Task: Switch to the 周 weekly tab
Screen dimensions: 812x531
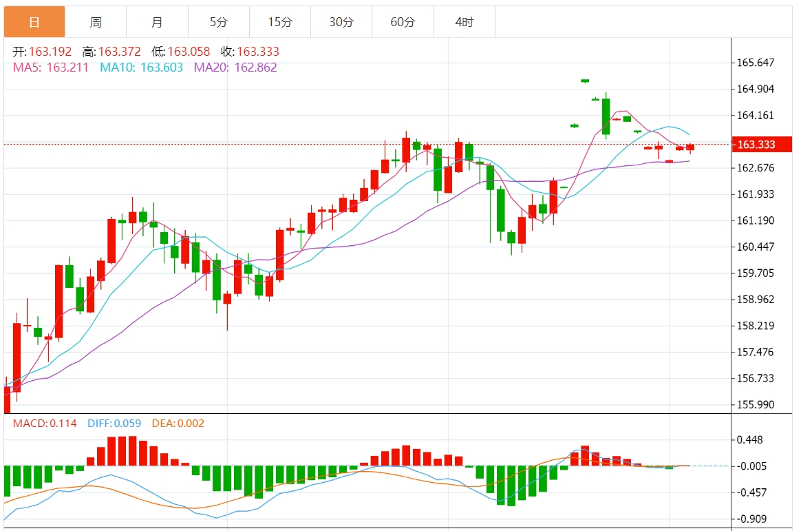Action: point(96,22)
